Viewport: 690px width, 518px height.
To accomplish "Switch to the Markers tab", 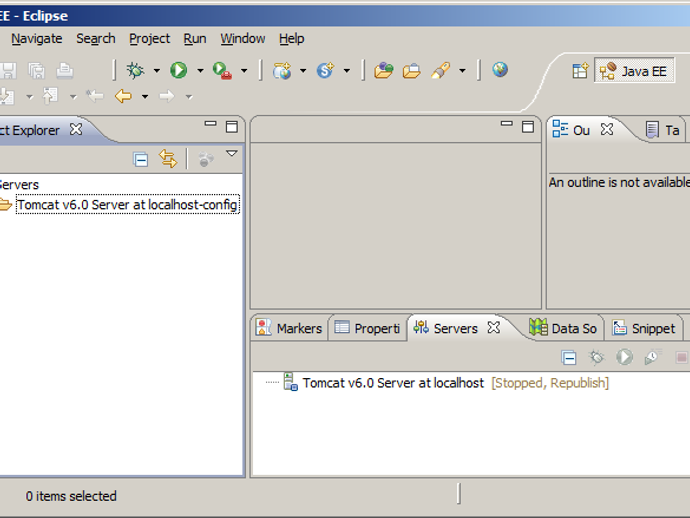I will pos(289,328).
